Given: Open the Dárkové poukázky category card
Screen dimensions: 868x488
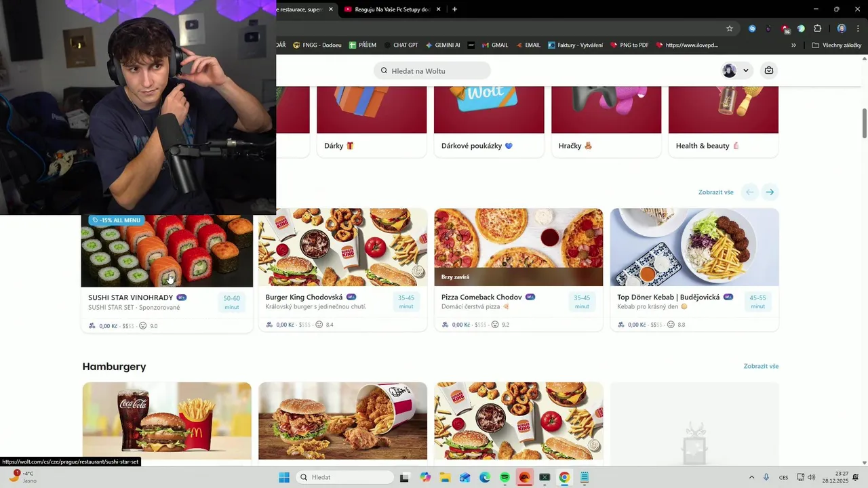Looking at the screenshot, I should (x=489, y=122).
